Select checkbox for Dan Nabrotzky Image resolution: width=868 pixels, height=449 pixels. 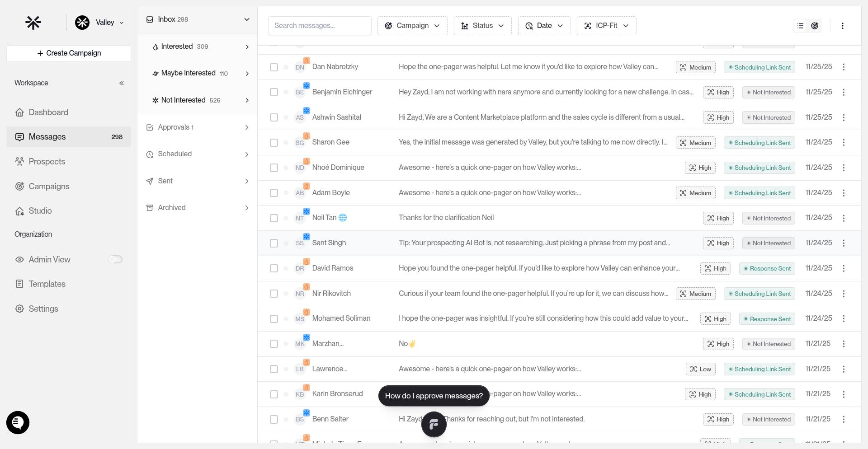coord(274,67)
